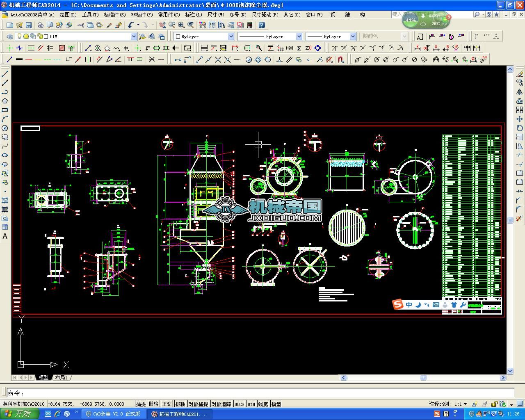Open the ByLayer color dropdown
525x420 pixels.
point(231,37)
